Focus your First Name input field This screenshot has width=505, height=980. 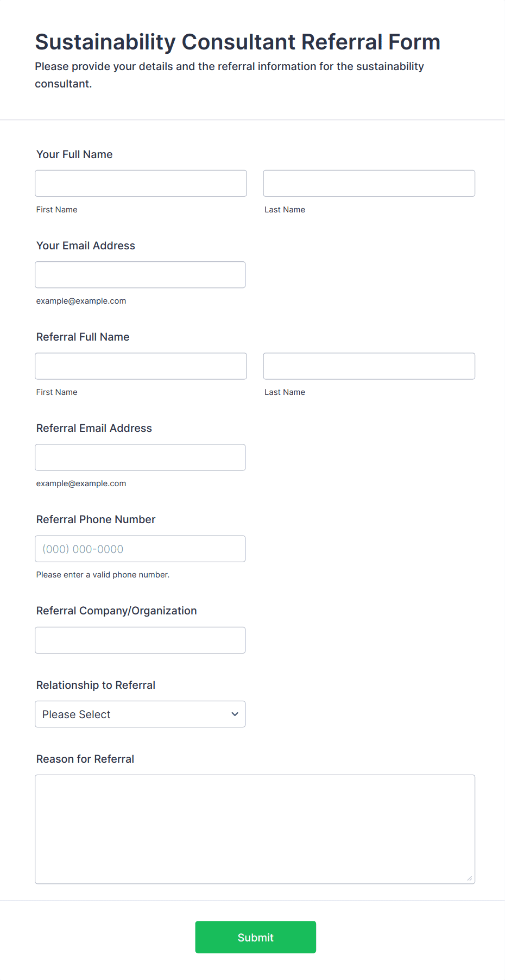point(141,184)
